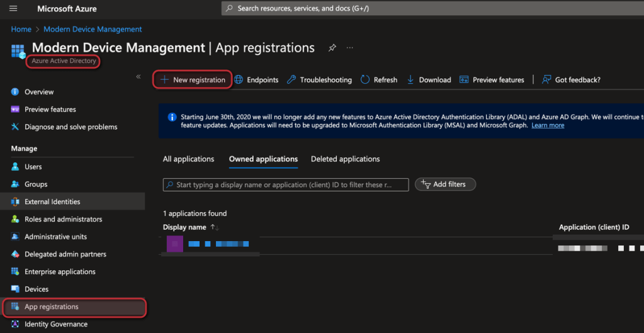This screenshot has width=644, height=333.
Task: Open Preview features in the toolbar
Action: pos(492,80)
